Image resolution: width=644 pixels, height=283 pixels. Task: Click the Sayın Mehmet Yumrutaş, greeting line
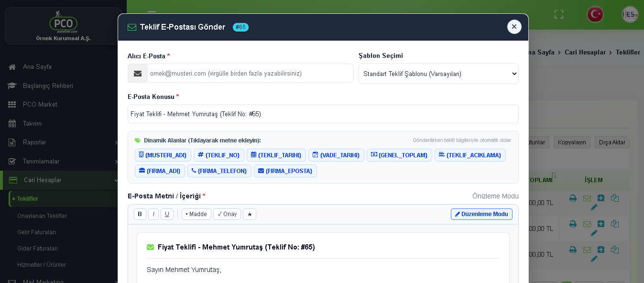184,270
